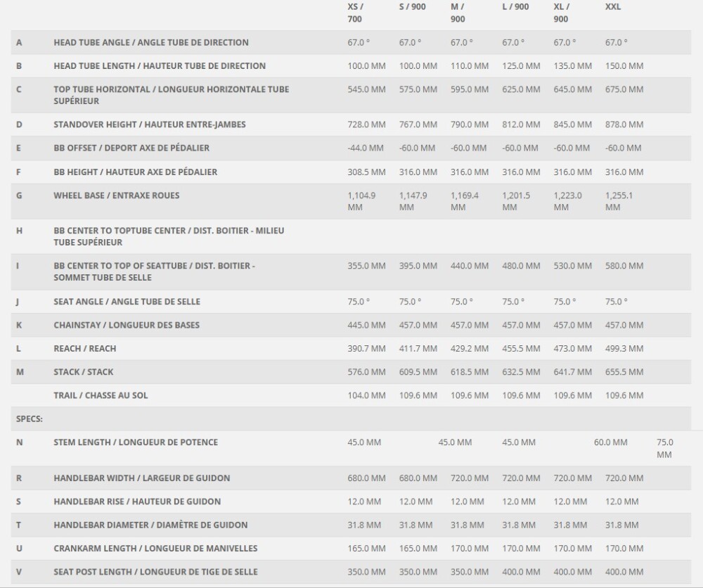The image size is (703, 588).
Task: Click the XXL size column header
Action: point(613,7)
